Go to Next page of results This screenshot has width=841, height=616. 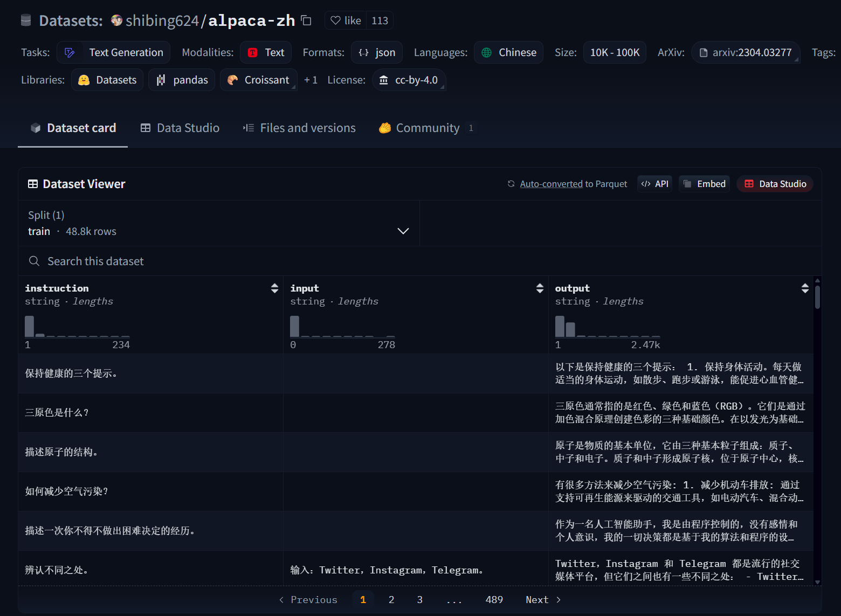pyautogui.click(x=543, y=600)
